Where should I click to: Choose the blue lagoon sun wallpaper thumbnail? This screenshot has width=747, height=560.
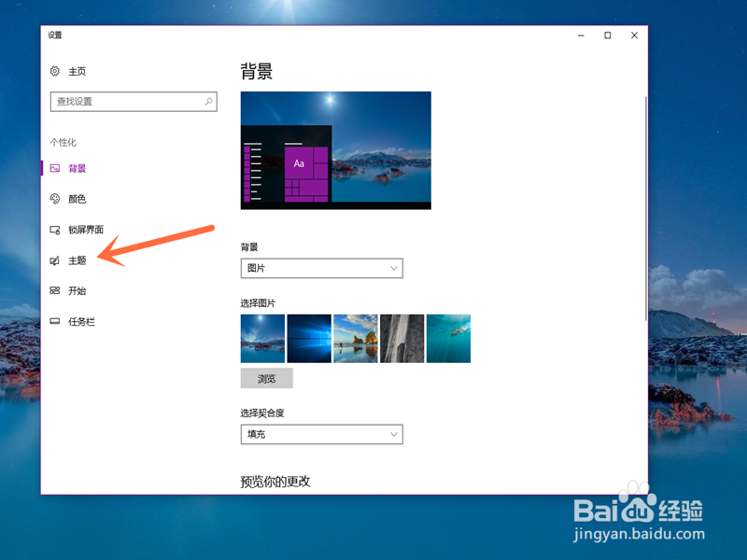pyautogui.click(x=262, y=339)
